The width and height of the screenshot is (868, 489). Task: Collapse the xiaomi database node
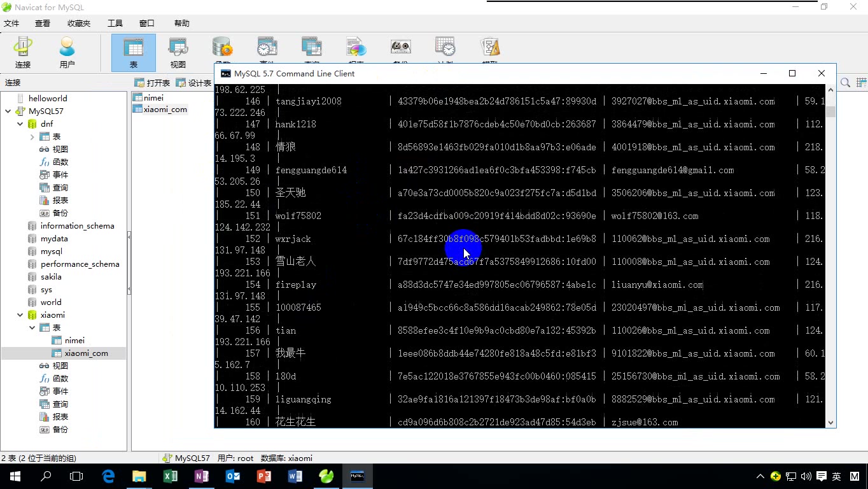pos(20,315)
